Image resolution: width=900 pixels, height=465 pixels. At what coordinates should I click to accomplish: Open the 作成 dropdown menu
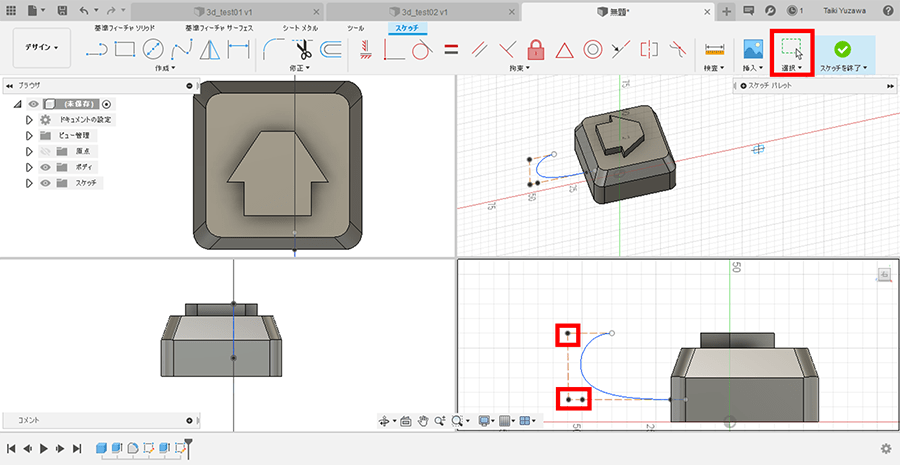tap(165, 68)
